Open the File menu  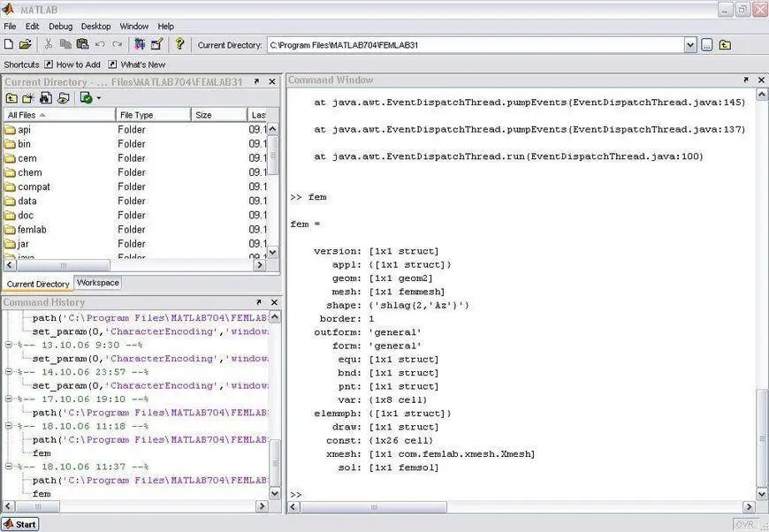(x=10, y=26)
